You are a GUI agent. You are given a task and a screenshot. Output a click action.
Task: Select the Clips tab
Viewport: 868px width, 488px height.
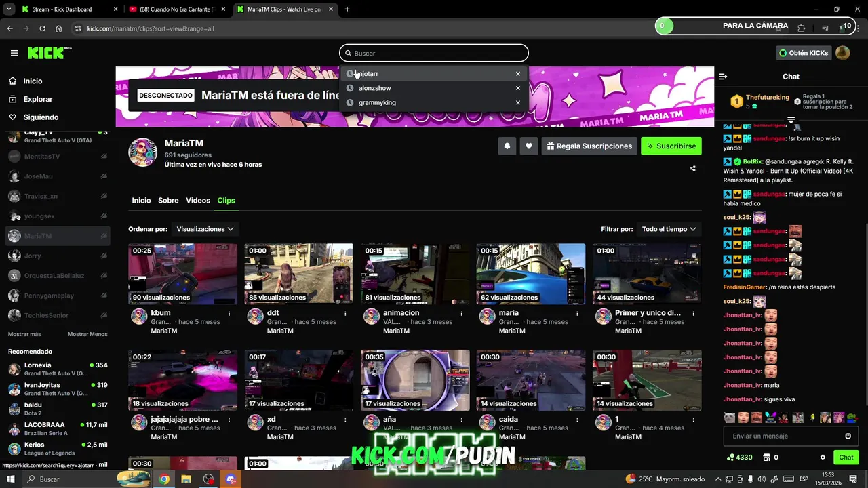point(226,201)
